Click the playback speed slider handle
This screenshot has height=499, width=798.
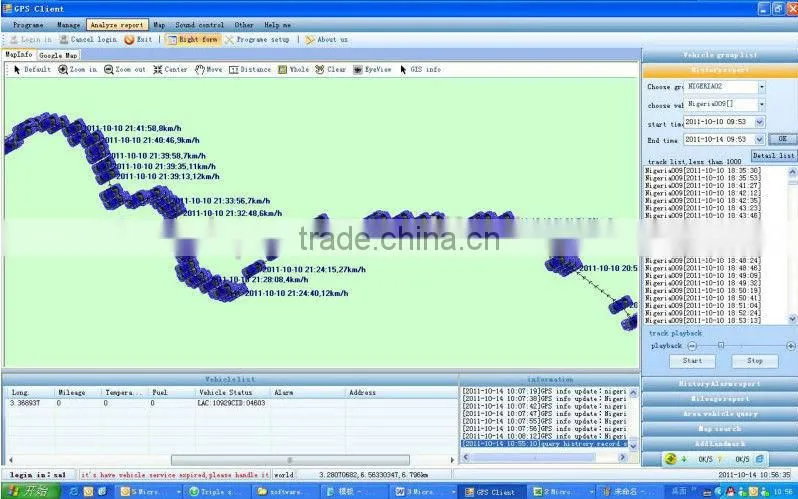pyautogui.click(x=721, y=345)
